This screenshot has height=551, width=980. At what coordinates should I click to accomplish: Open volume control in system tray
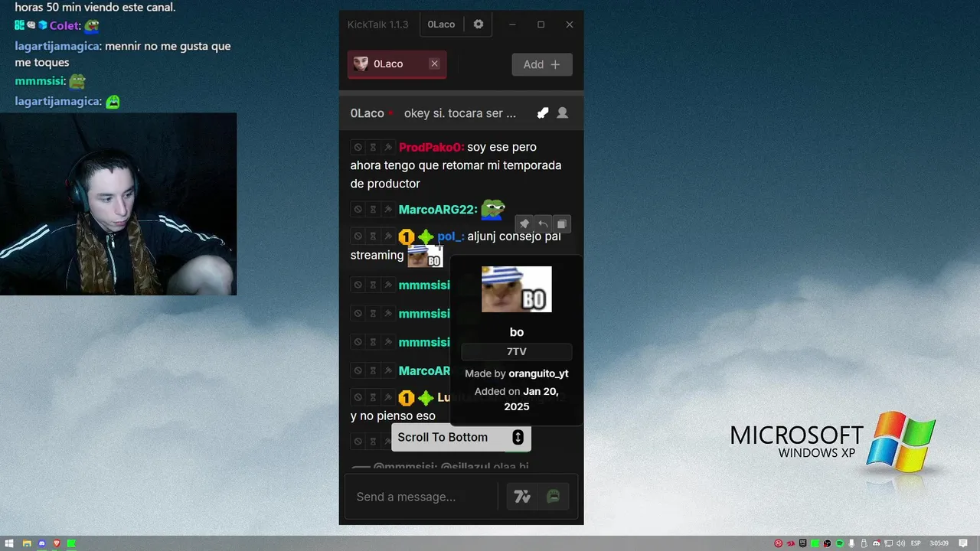pyautogui.click(x=901, y=543)
